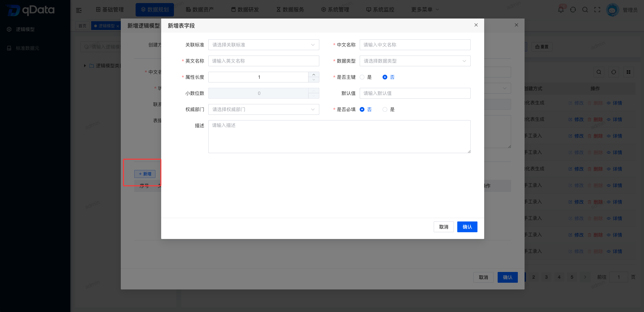Click 详情 in the first table row
Screen dimensions: 644x312
[614, 103]
